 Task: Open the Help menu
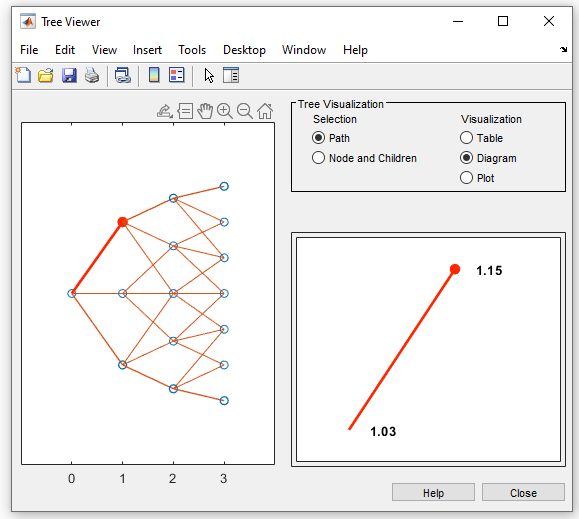pyautogui.click(x=355, y=50)
